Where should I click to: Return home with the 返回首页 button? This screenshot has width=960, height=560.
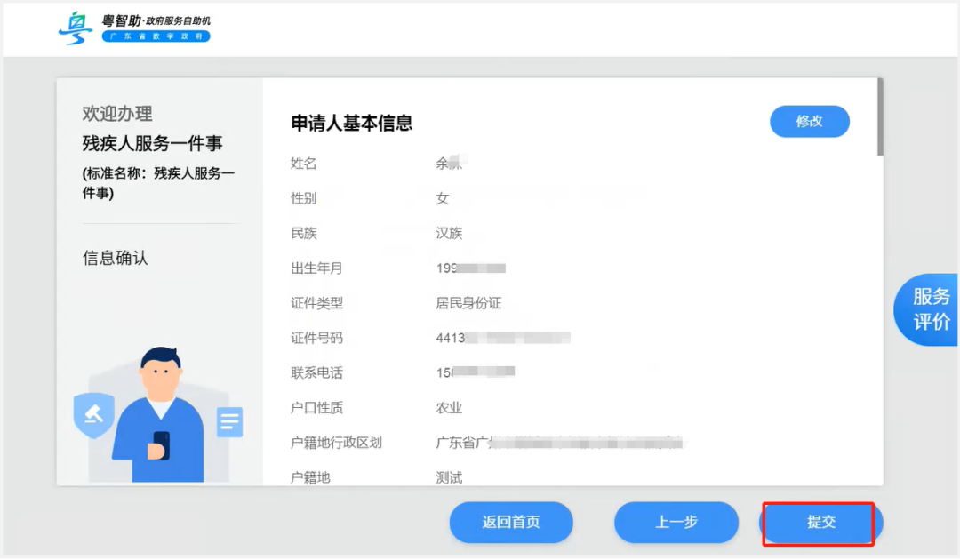[x=511, y=523]
